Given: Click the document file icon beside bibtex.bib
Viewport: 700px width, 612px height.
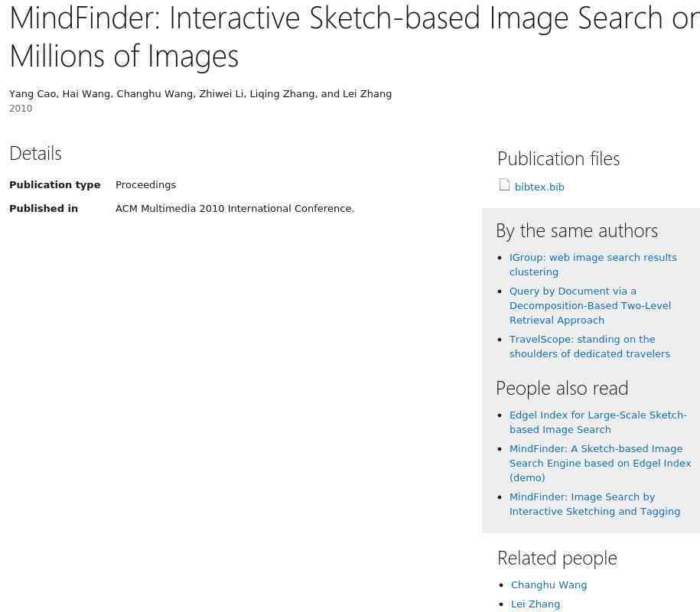Looking at the screenshot, I should [504, 185].
